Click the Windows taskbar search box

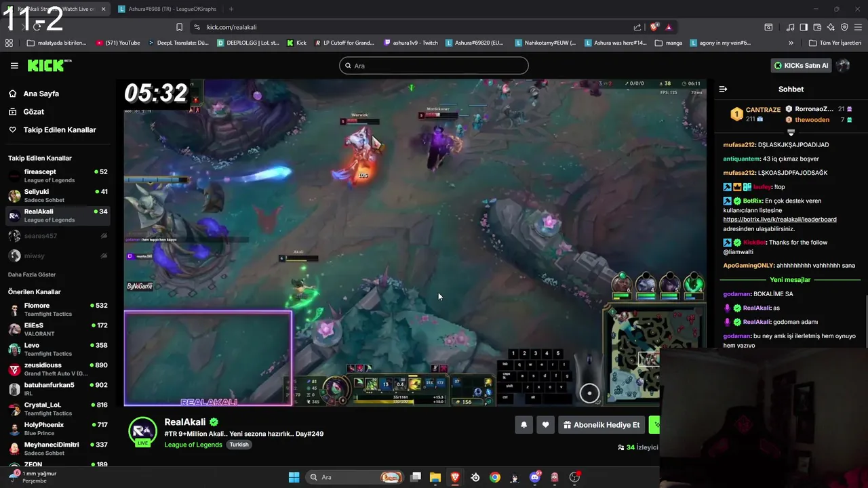pyautogui.click(x=354, y=477)
